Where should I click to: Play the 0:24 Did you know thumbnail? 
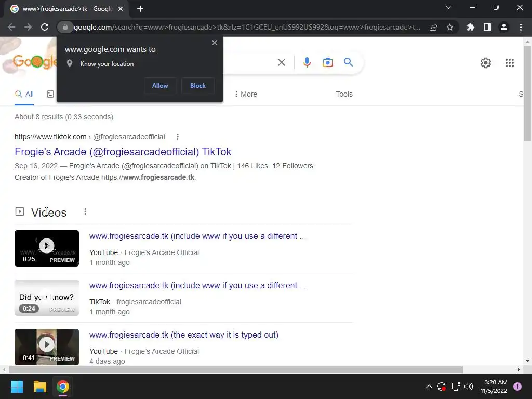click(x=47, y=298)
